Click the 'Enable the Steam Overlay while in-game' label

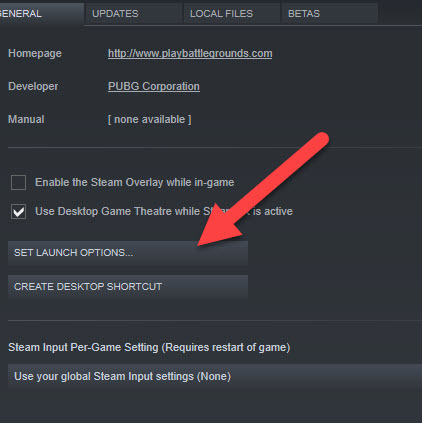[135, 182]
